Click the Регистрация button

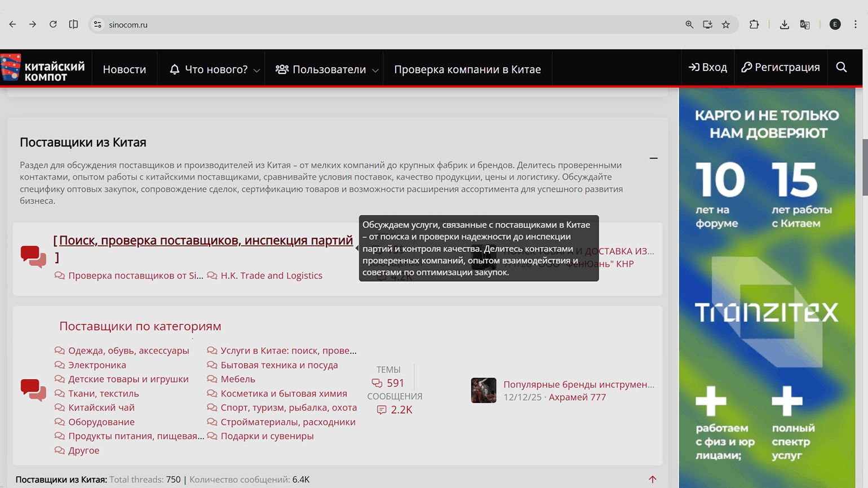pos(781,68)
